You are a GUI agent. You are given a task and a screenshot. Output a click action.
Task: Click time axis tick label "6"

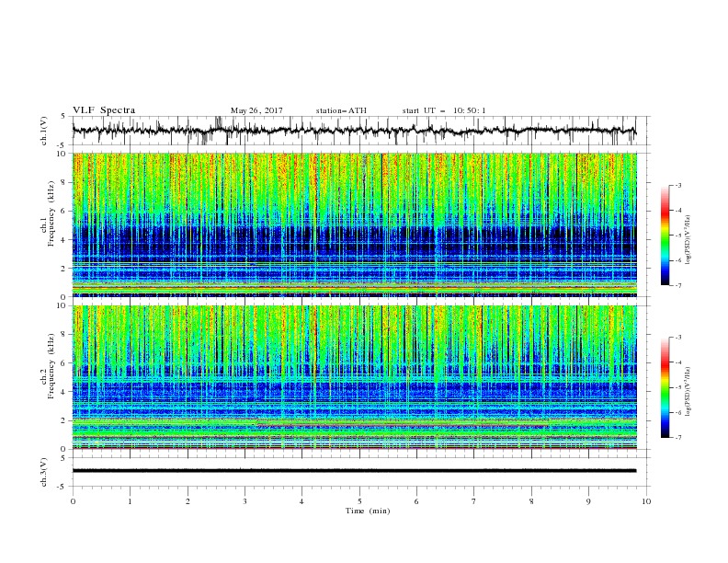coord(416,501)
